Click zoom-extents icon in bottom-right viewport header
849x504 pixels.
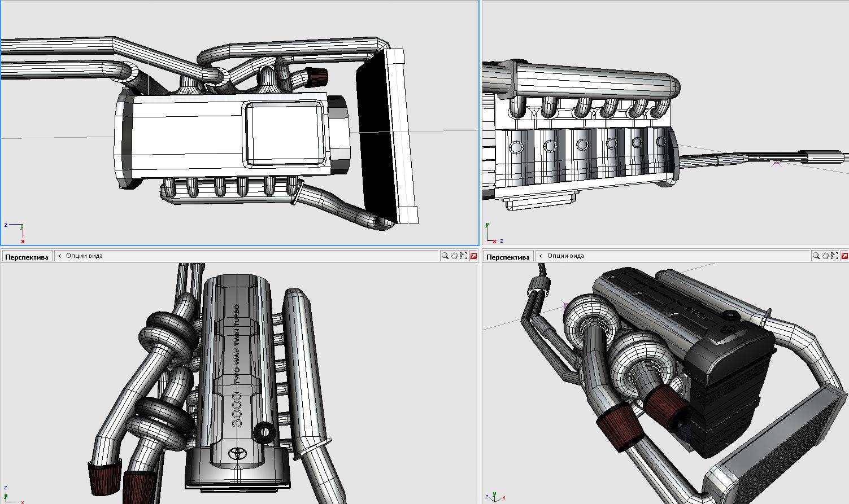[834, 256]
